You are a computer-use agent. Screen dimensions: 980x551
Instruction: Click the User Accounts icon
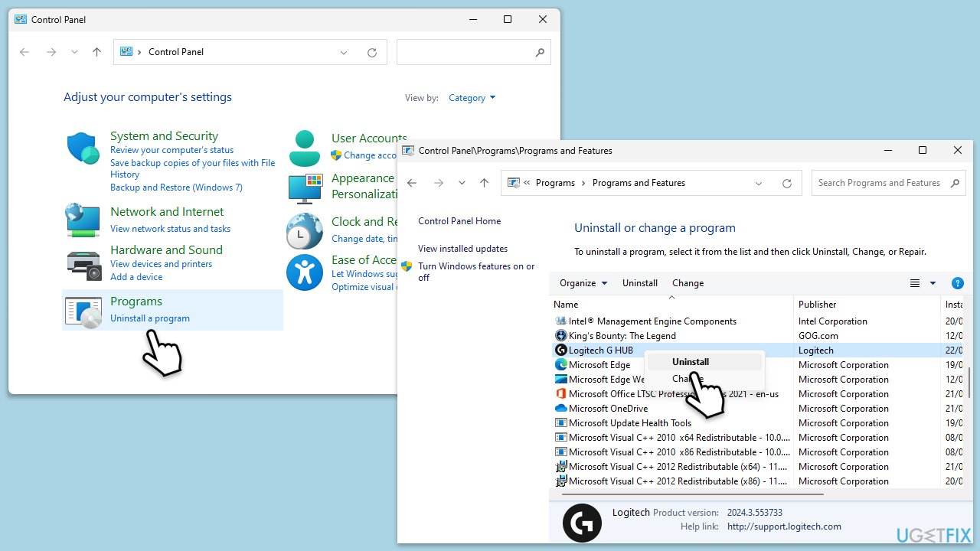305,148
